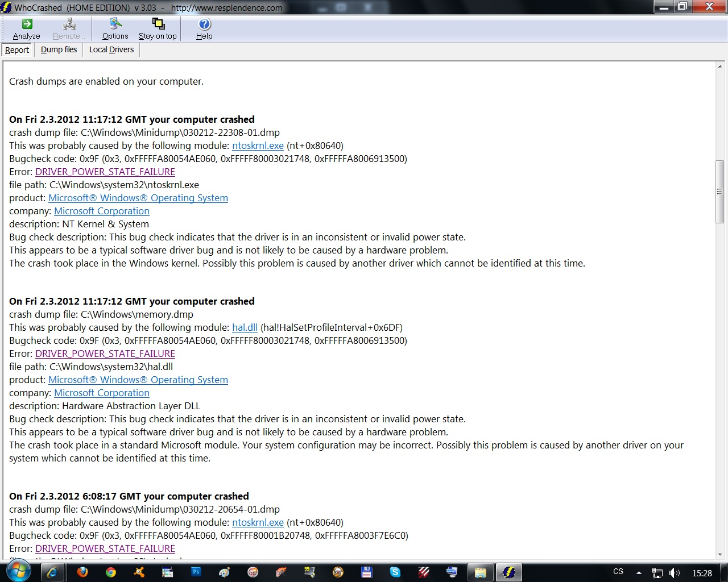Image resolution: width=728 pixels, height=582 pixels.
Task: Switch to the Report tab
Action: point(17,50)
